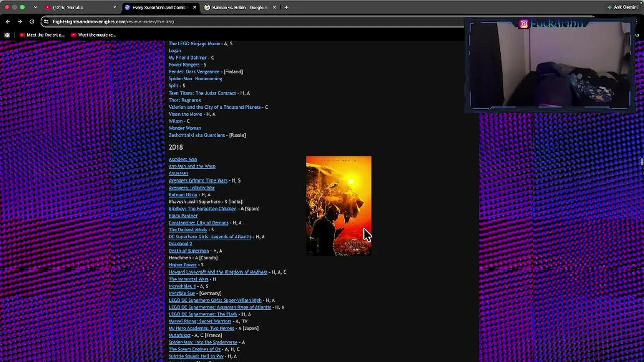Go back to the previous page
Image resolution: width=644 pixels, height=362 pixels.
pos(8,22)
